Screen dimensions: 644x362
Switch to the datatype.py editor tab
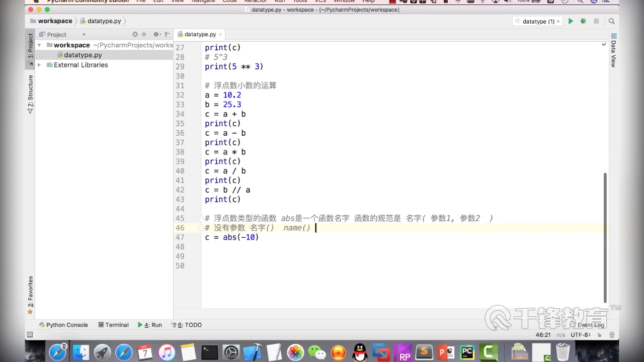coord(199,34)
